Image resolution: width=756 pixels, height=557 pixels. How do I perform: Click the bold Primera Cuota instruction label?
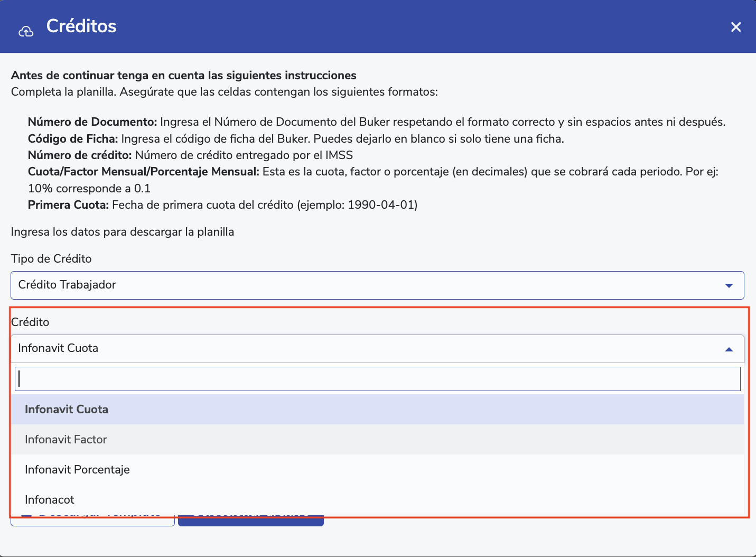pyautogui.click(x=69, y=205)
